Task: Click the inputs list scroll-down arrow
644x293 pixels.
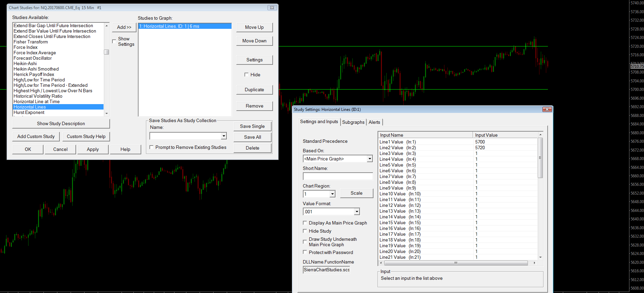Action: point(540,257)
